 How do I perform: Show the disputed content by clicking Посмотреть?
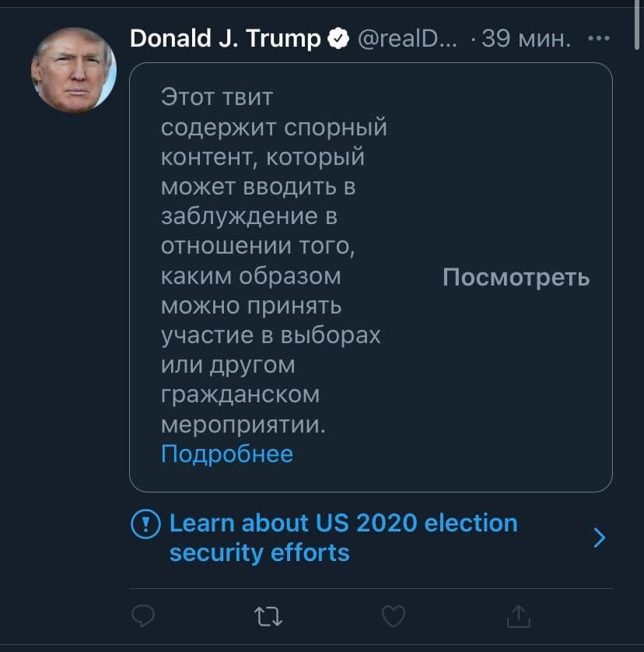[516, 277]
